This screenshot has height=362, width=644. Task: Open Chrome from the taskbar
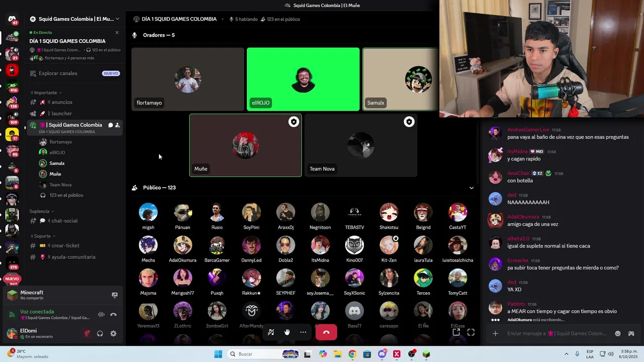352,354
